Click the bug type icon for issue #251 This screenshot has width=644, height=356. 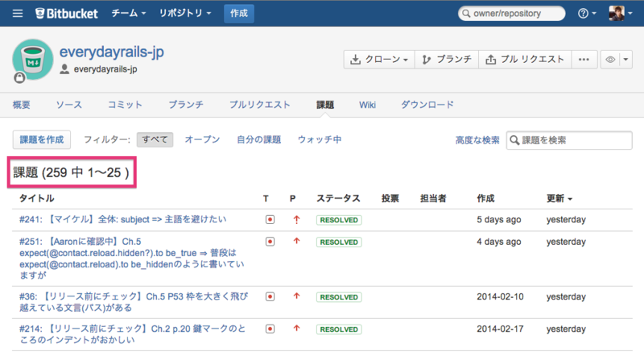270,242
